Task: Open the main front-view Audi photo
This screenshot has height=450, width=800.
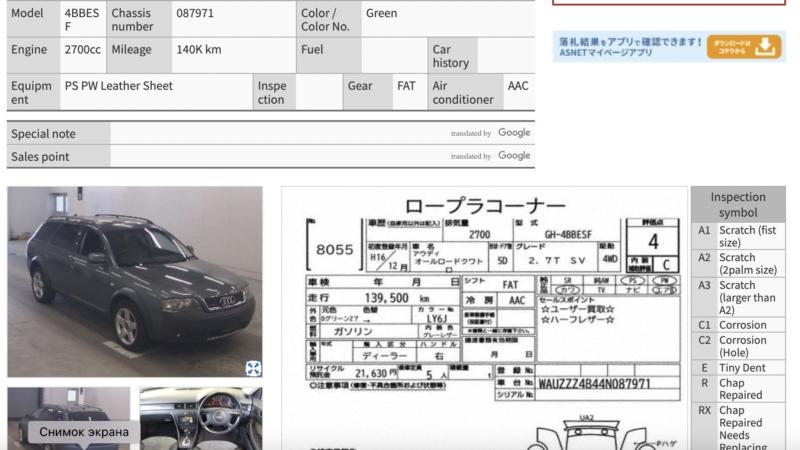Action: click(x=134, y=280)
